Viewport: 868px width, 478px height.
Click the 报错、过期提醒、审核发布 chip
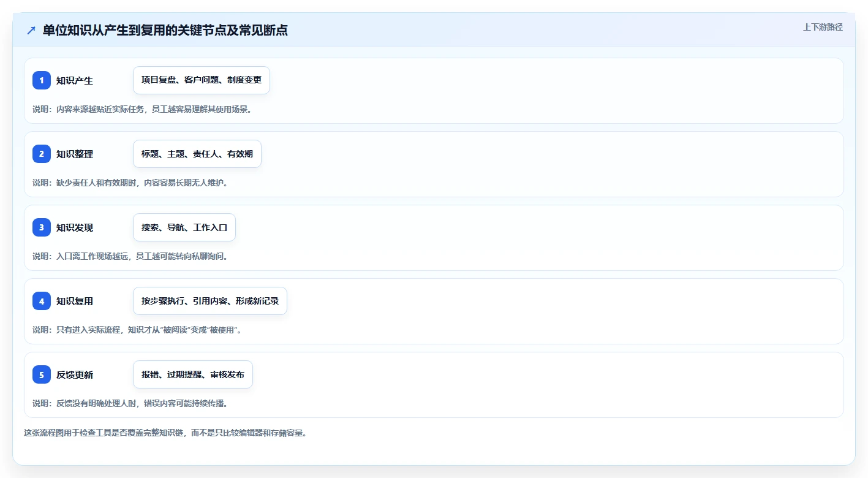pyautogui.click(x=193, y=374)
